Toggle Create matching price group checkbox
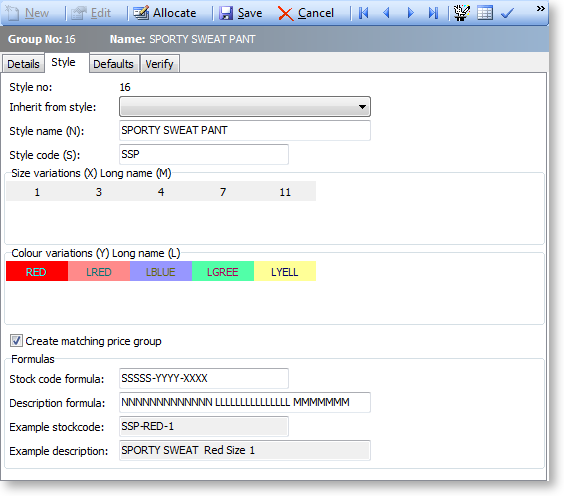The width and height of the screenshot is (564, 496). tap(16, 341)
